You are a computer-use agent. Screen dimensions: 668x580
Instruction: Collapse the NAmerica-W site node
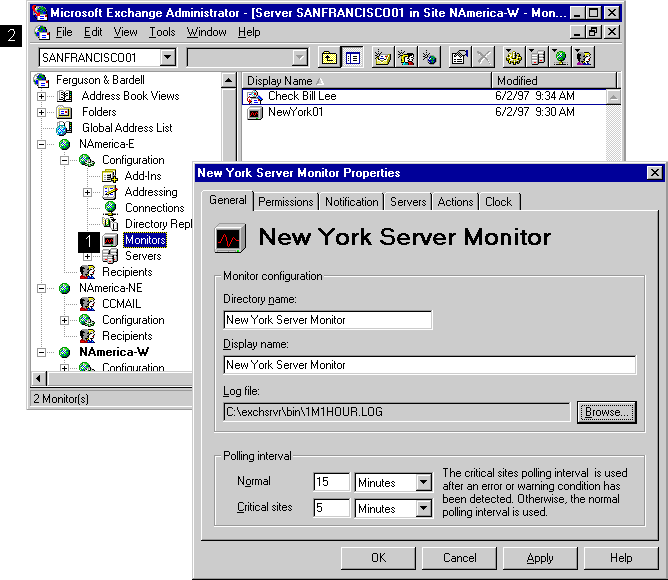41,352
